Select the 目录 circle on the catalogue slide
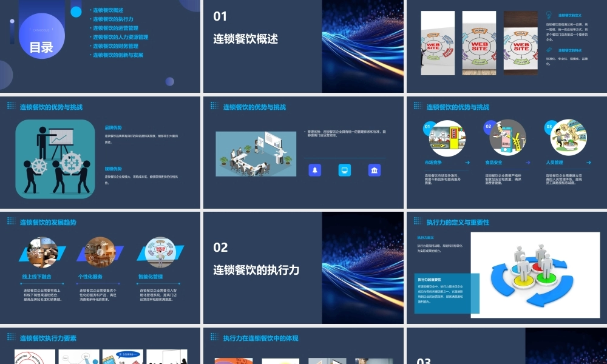607x364 pixels. click(41, 36)
